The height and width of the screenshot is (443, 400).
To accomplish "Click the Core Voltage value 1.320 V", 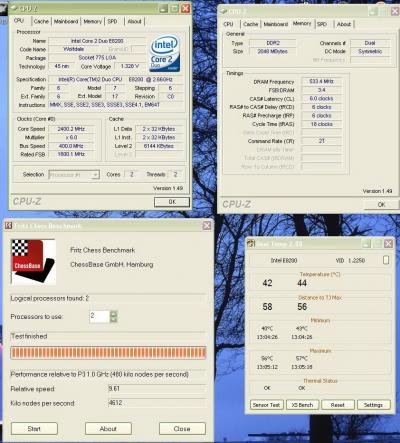I will pos(130,66).
